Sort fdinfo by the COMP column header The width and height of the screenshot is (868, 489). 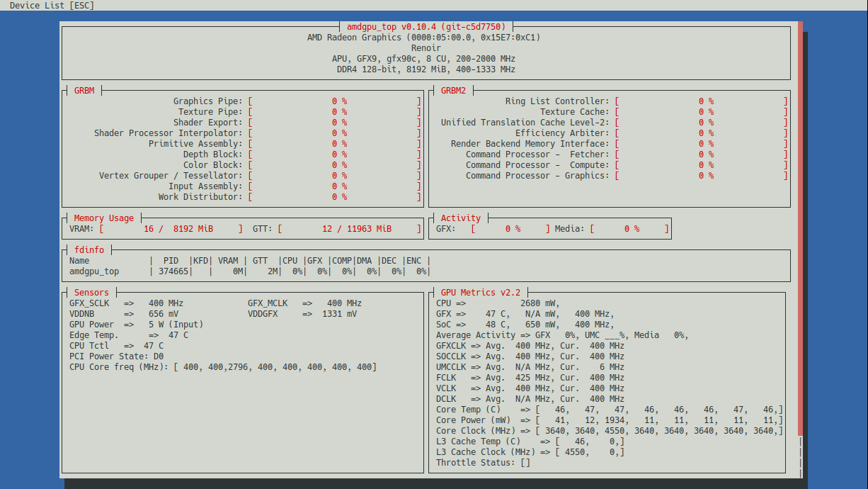[x=342, y=261]
